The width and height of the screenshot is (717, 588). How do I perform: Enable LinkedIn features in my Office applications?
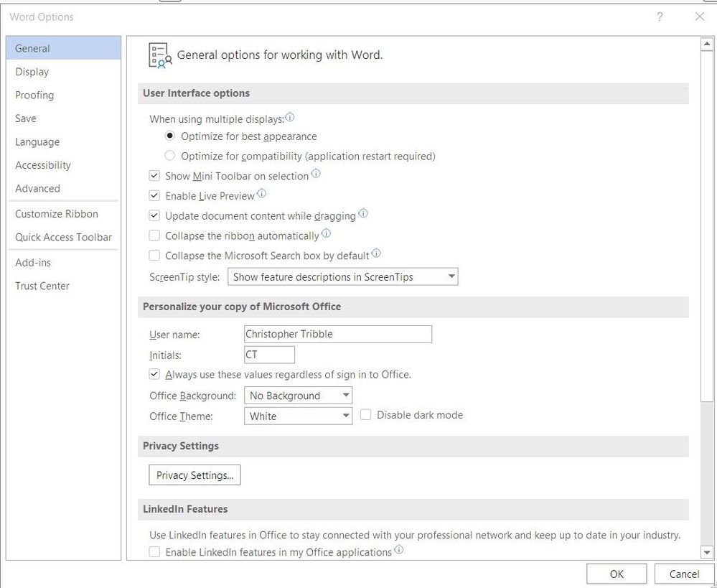pos(154,552)
